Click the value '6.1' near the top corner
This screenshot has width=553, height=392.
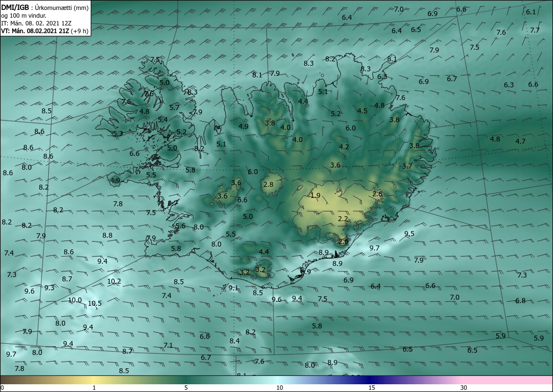(531, 12)
